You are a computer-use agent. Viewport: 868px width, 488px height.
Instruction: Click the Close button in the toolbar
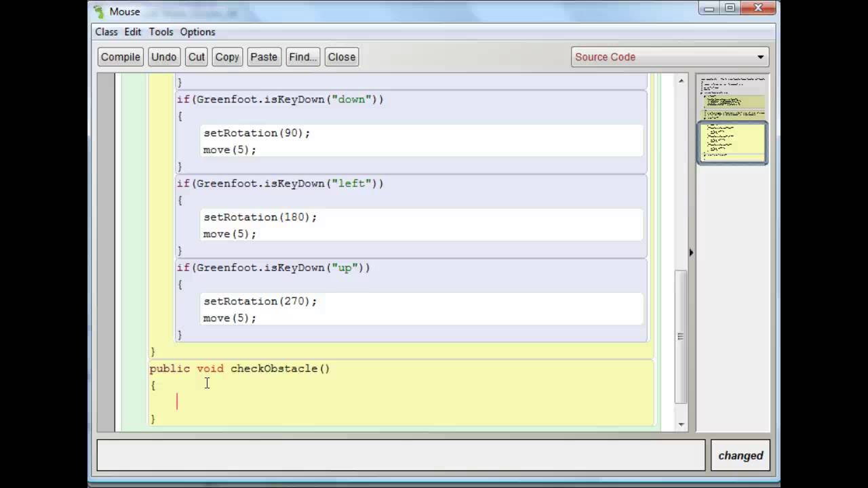click(x=342, y=57)
